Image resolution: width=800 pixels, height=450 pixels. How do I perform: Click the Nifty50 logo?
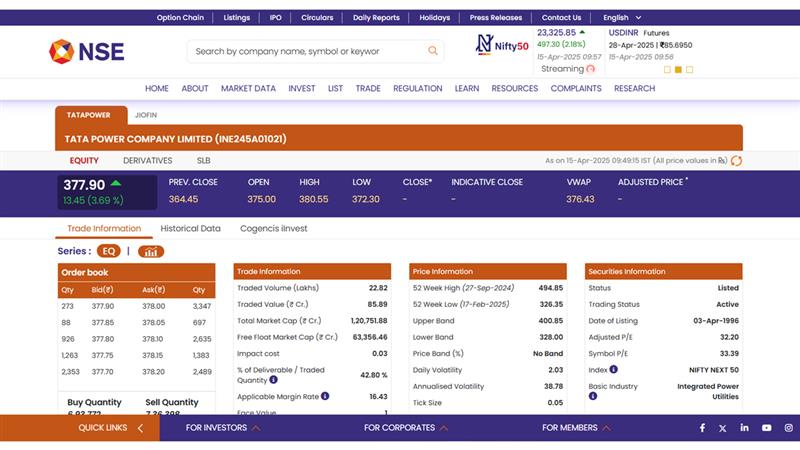tap(502, 45)
